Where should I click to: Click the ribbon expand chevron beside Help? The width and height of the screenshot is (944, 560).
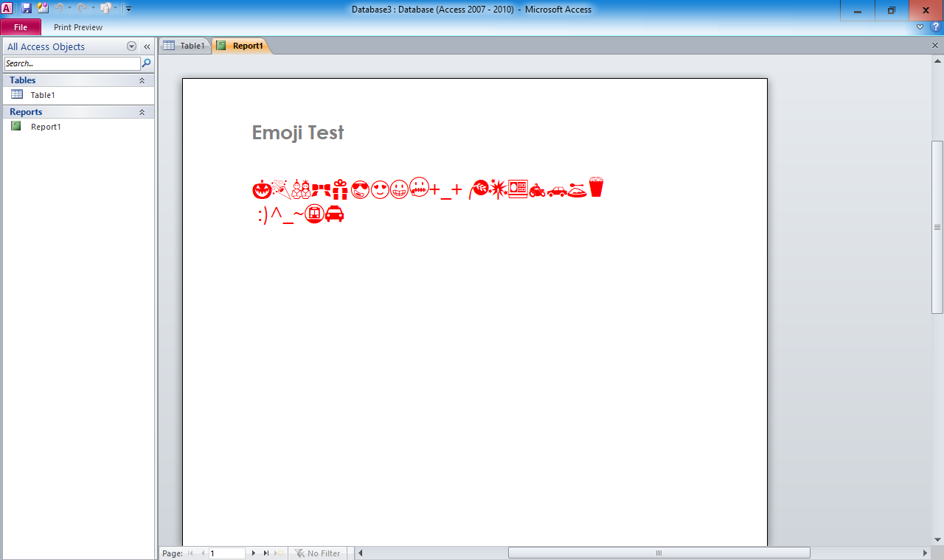(x=920, y=27)
